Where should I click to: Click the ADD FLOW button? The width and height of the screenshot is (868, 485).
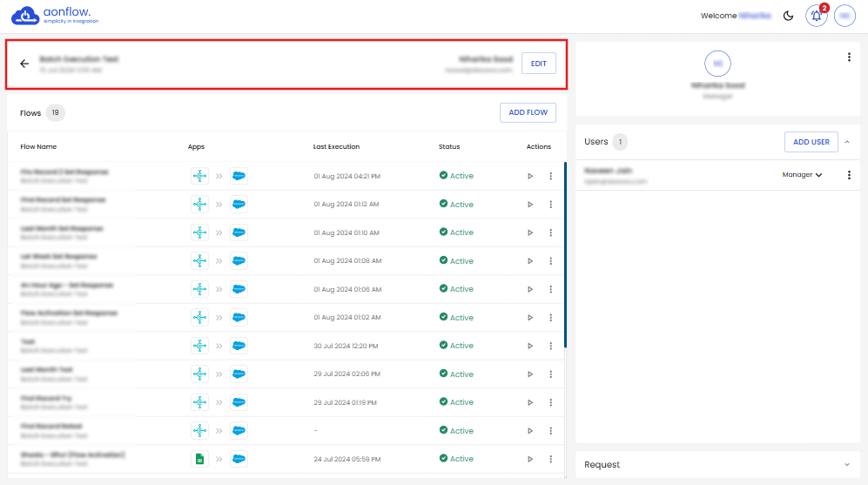(528, 112)
